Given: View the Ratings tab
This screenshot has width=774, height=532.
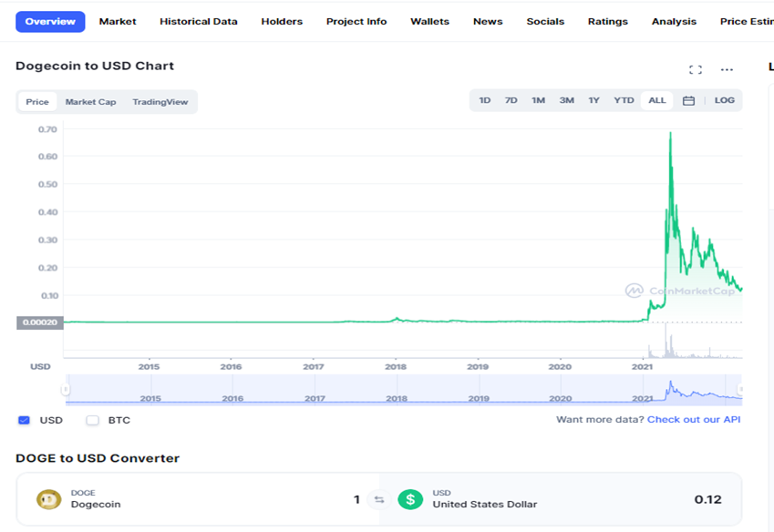Looking at the screenshot, I should 608,22.
